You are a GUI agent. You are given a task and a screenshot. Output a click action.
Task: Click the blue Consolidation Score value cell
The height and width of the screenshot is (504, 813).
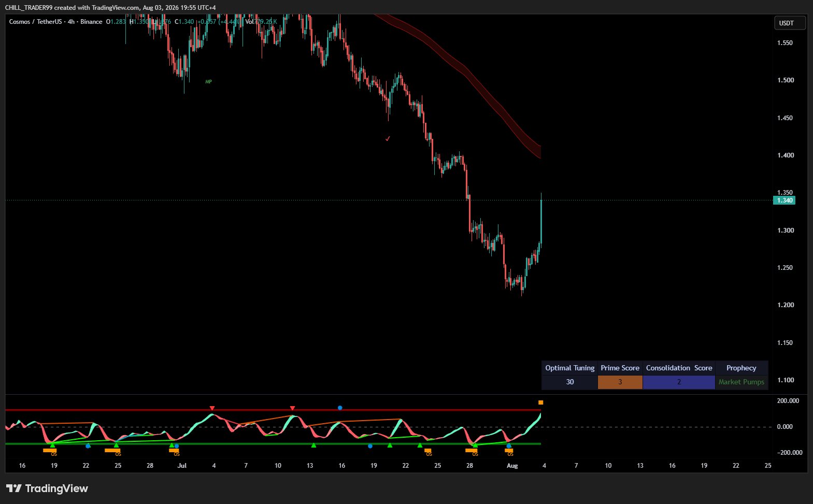coord(679,382)
